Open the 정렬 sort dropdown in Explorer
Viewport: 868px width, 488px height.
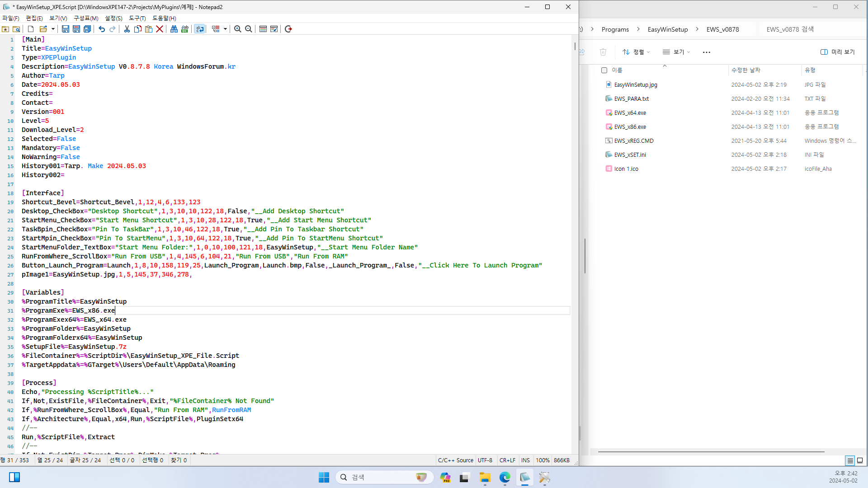(x=636, y=52)
